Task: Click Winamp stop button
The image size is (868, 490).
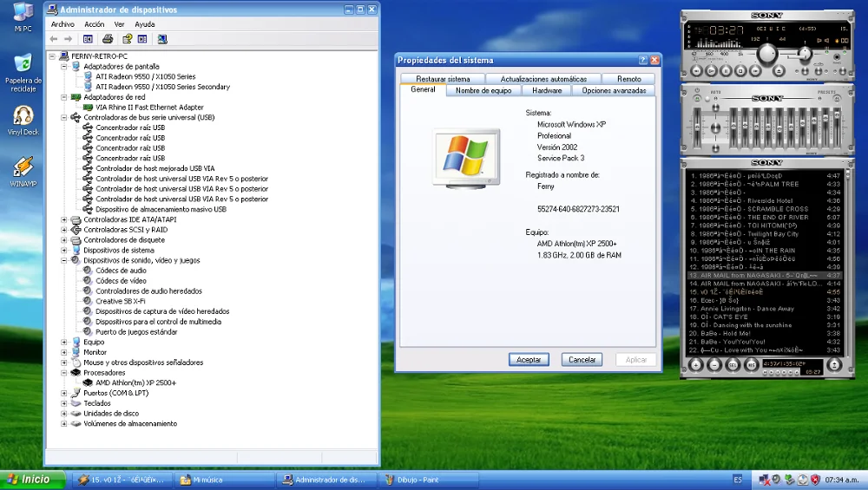Action: click(740, 71)
